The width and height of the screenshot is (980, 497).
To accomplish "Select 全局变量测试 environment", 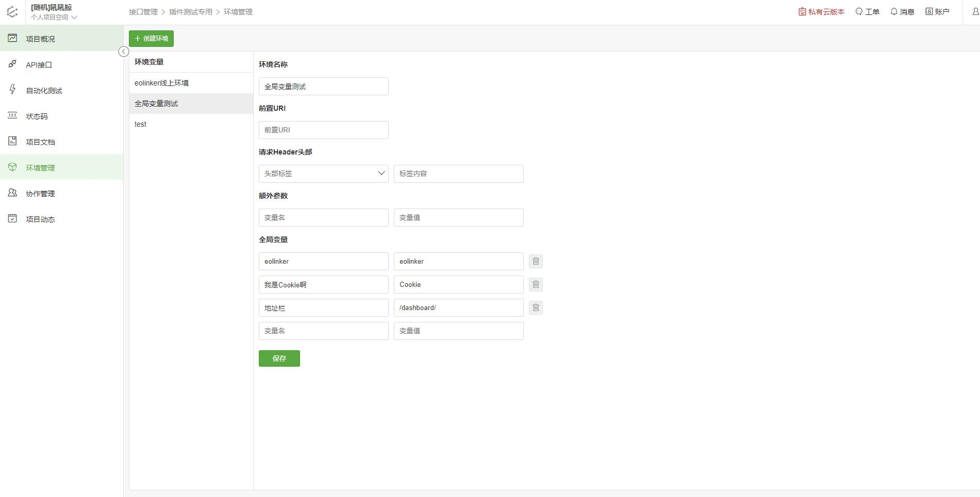I will click(191, 104).
